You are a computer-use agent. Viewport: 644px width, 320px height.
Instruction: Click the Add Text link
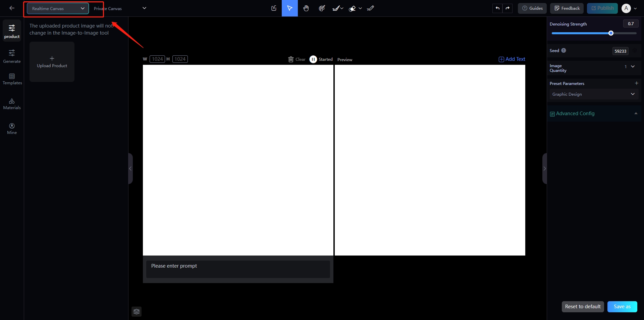pos(512,59)
